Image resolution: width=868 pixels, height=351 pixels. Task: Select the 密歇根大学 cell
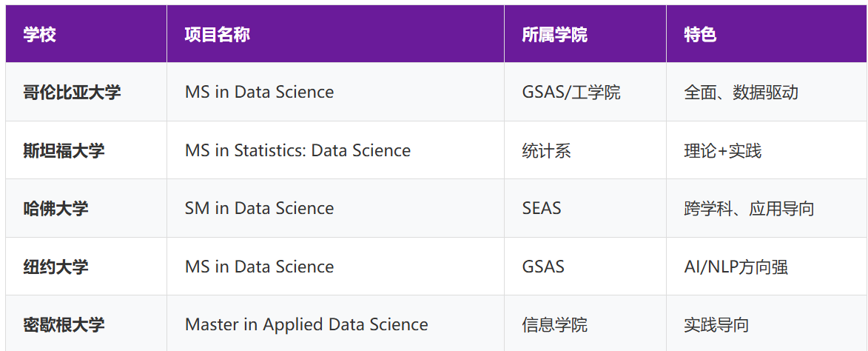tap(64, 325)
